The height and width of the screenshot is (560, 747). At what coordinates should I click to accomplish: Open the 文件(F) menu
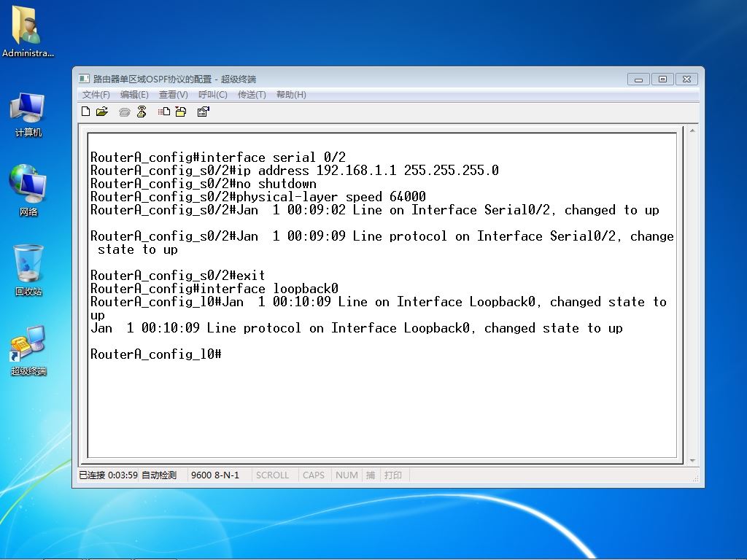tap(96, 94)
